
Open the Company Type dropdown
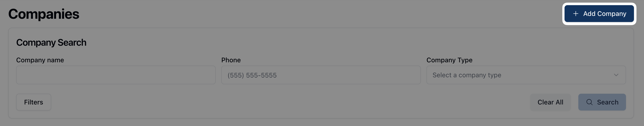click(526, 75)
